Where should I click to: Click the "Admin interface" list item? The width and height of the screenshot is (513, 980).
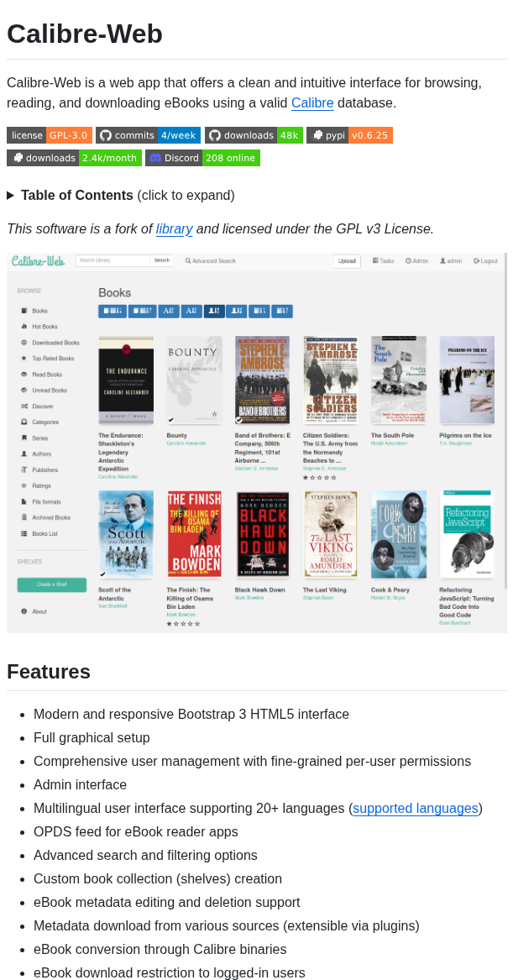click(80, 785)
